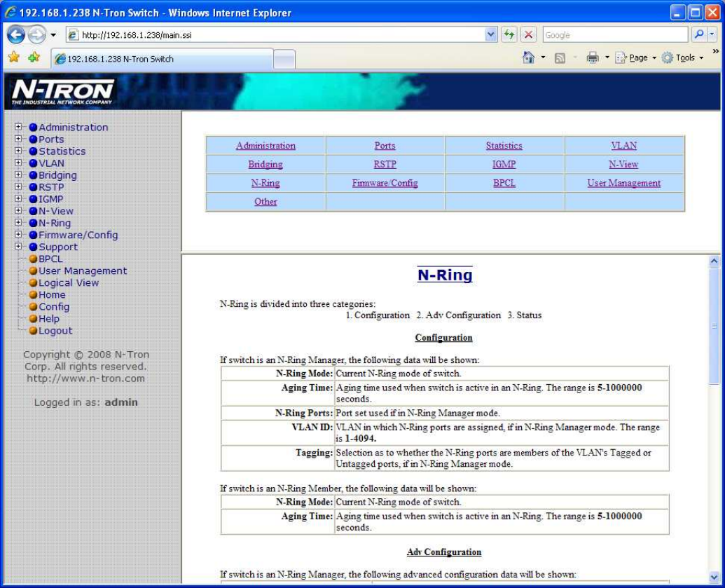Click the Logical View orange bullet icon
This screenshot has height=588, width=725.
coord(34,283)
